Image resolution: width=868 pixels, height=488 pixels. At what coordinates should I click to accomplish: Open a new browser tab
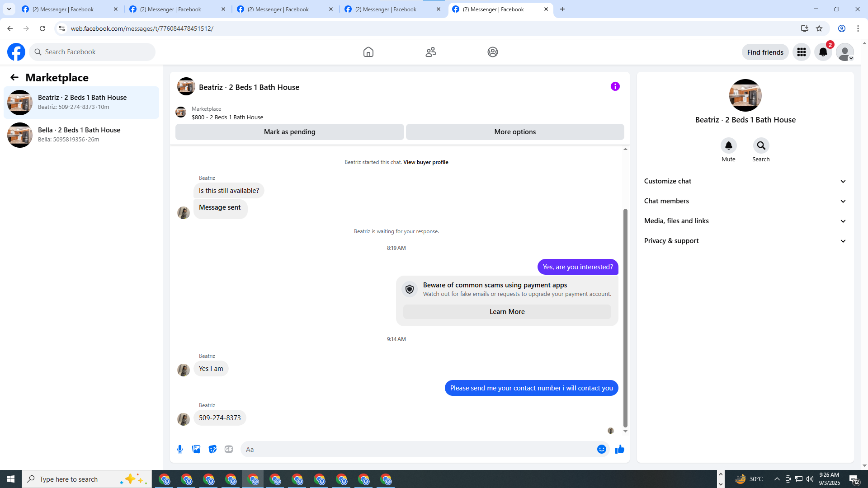(x=562, y=9)
